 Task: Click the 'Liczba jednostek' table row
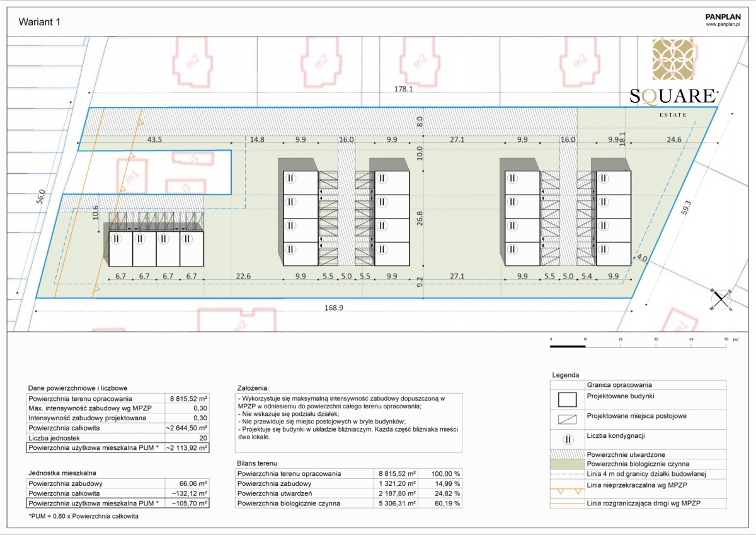point(118,438)
